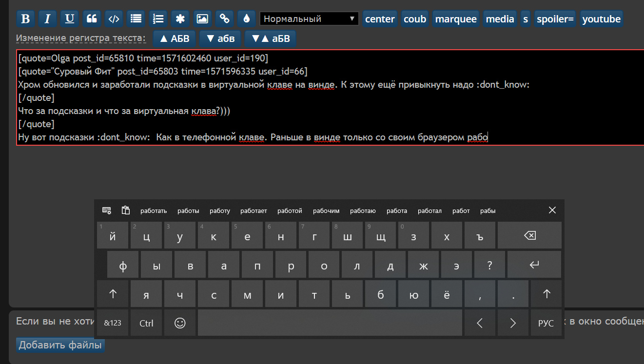Choose suggestion 'работаю'
644x364 pixels.
click(363, 211)
